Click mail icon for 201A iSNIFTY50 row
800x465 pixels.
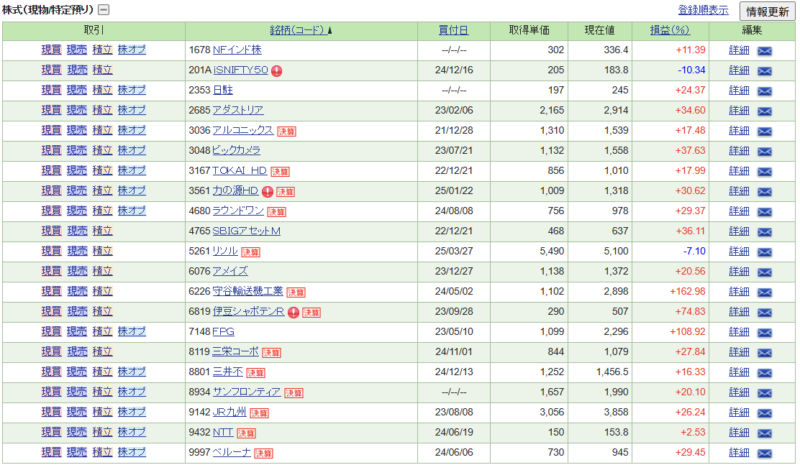pyautogui.click(x=764, y=71)
